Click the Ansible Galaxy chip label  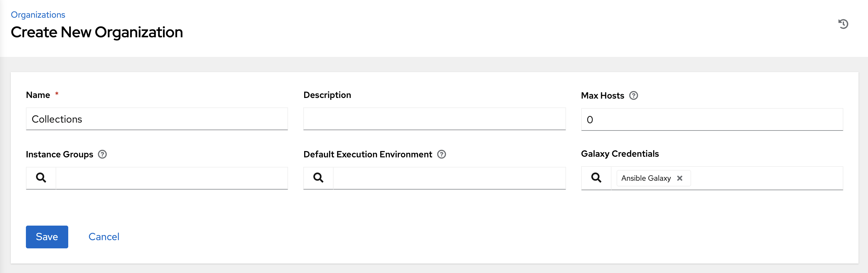(x=646, y=178)
